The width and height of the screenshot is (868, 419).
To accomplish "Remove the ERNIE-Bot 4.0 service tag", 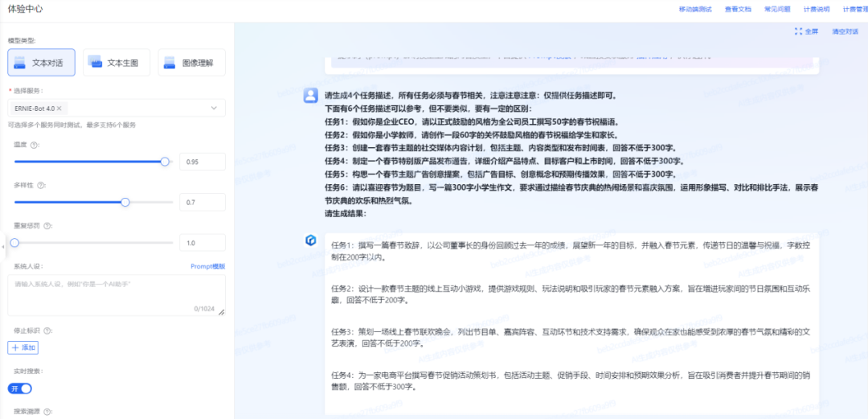I will pyautogui.click(x=59, y=108).
